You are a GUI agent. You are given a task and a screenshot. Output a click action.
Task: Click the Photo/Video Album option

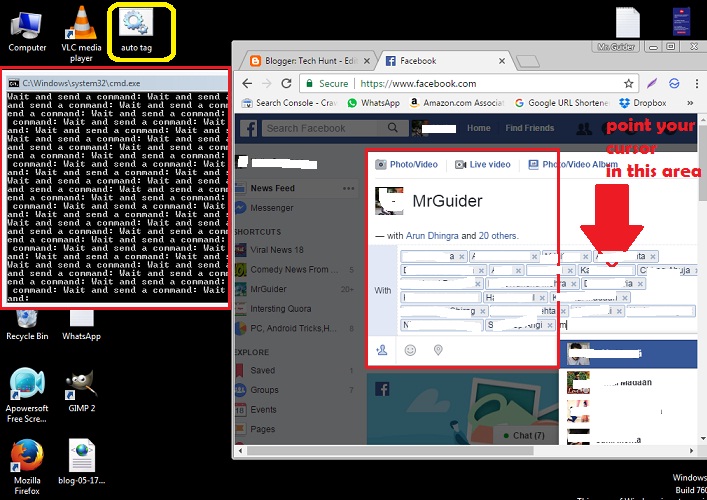(573, 165)
